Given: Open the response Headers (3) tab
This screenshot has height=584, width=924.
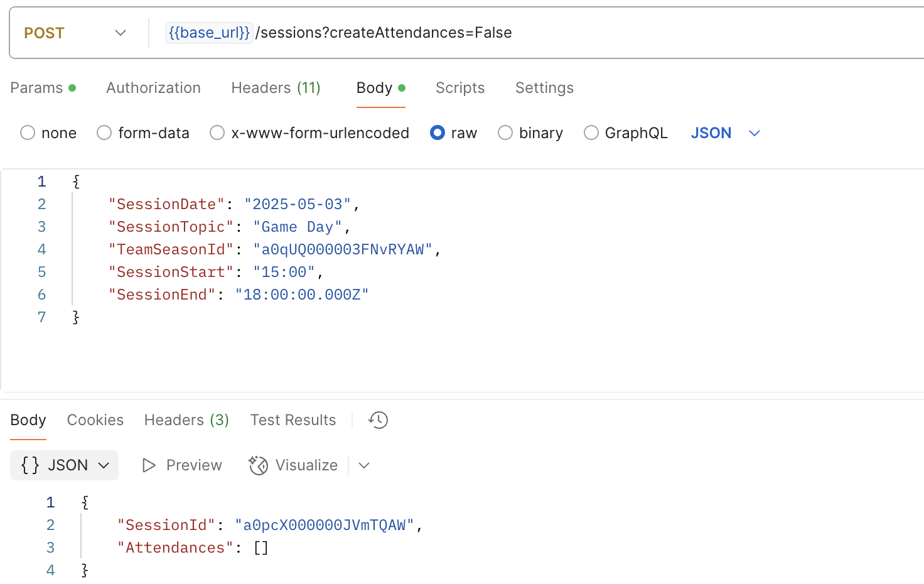Looking at the screenshot, I should point(186,420).
